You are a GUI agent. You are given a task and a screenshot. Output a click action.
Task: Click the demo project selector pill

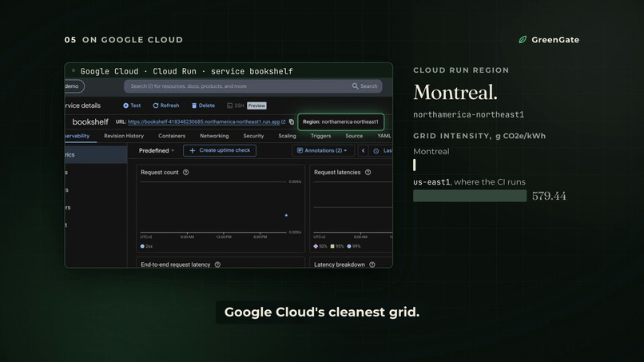point(74,86)
